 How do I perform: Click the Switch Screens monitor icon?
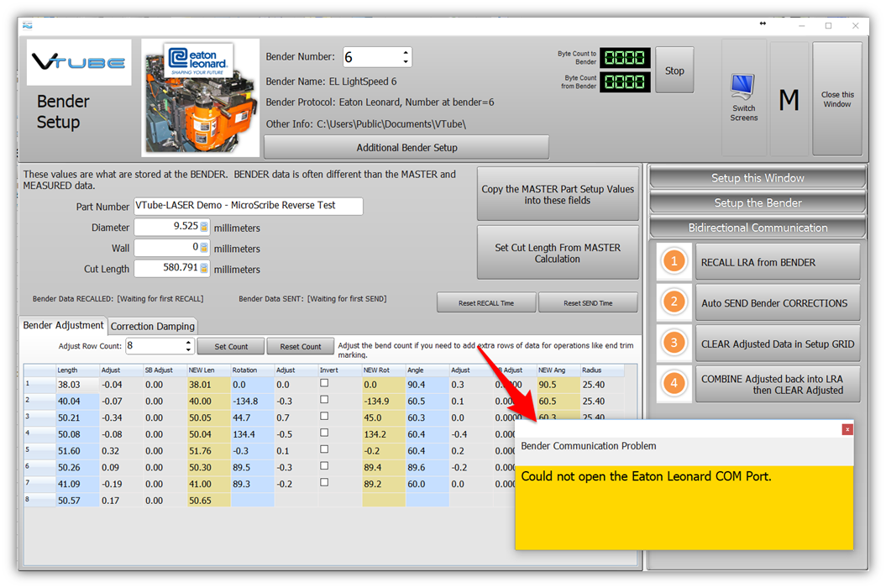pos(743,88)
